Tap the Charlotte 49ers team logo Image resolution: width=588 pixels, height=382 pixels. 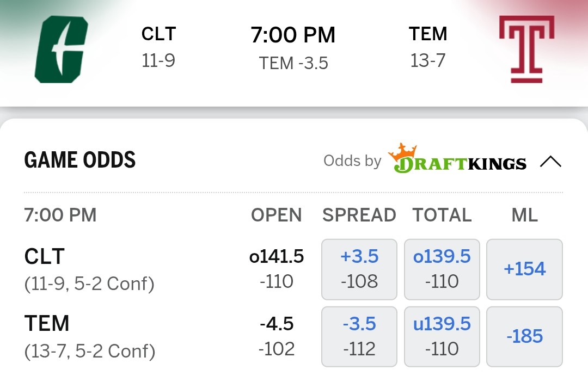pyautogui.click(x=62, y=49)
